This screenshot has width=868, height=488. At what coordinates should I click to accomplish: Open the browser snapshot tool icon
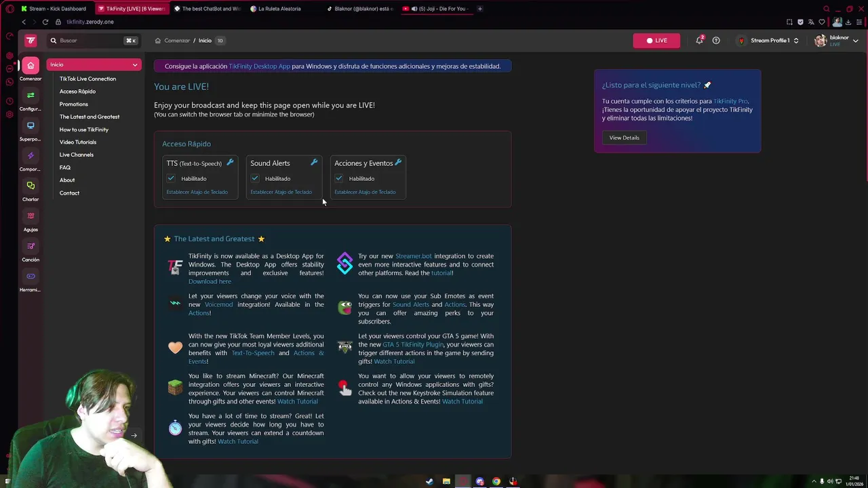(x=789, y=22)
